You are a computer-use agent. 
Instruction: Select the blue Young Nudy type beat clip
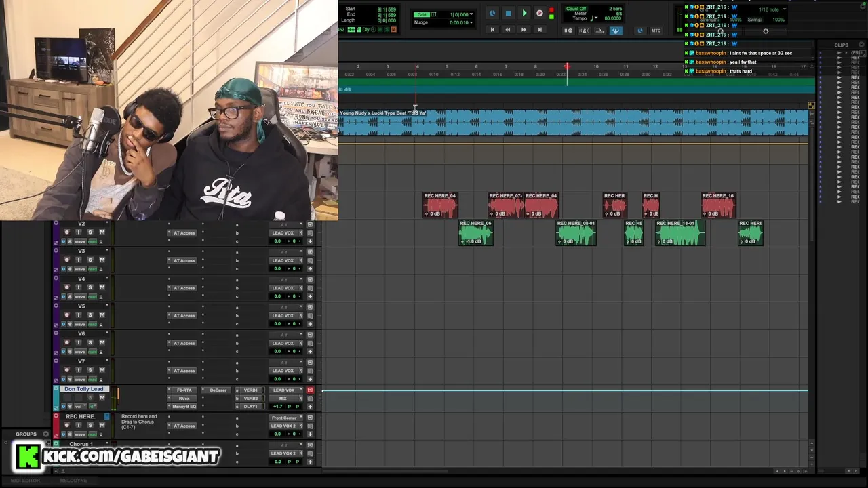click(573, 122)
